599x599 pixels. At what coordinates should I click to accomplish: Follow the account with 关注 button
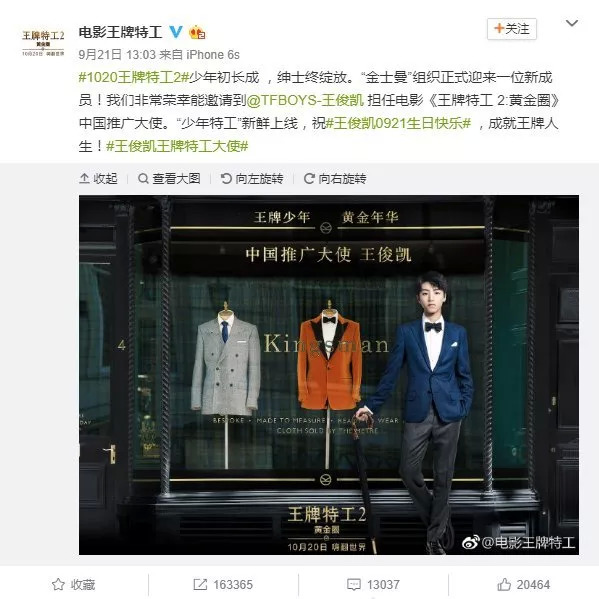(x=512, y=29)
